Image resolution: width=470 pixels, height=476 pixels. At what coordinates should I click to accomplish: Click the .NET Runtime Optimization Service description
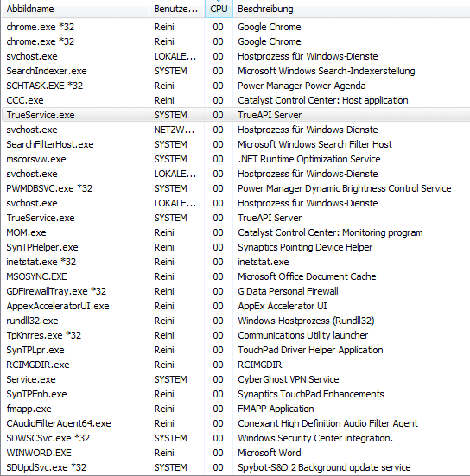[309, 159]
